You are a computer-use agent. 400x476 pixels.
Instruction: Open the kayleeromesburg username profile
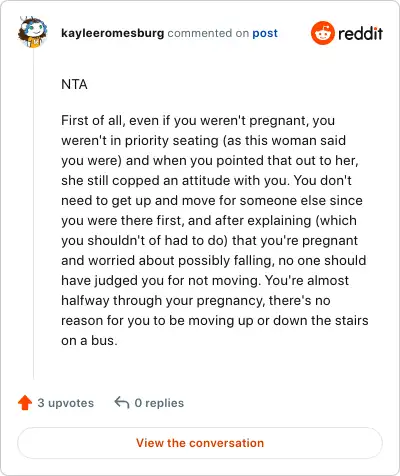(x=113, y=33)
